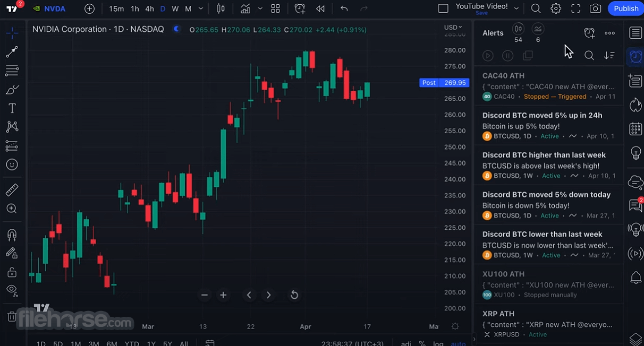Expand the indicators favorites dropdown arrow
Screen dimensions: 644x346
(260, 8)
